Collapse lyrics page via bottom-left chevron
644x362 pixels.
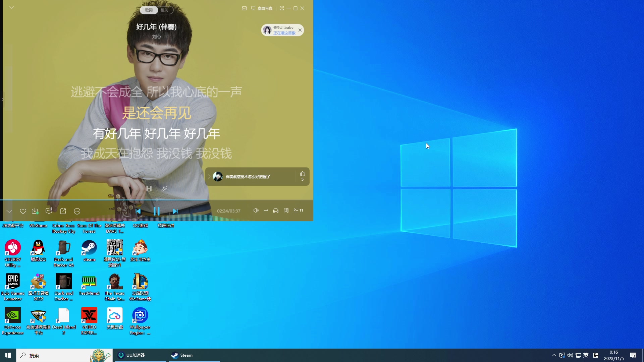(x=9, y=212)
